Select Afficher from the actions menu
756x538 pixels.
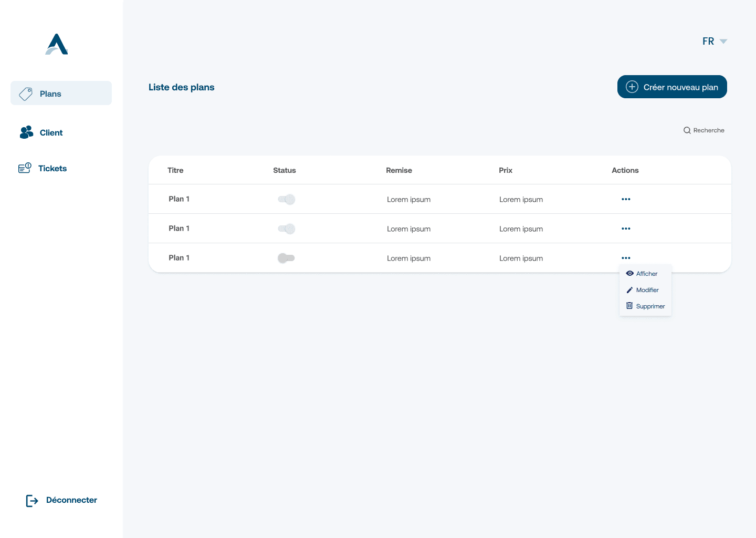click(x=645, y=274)
